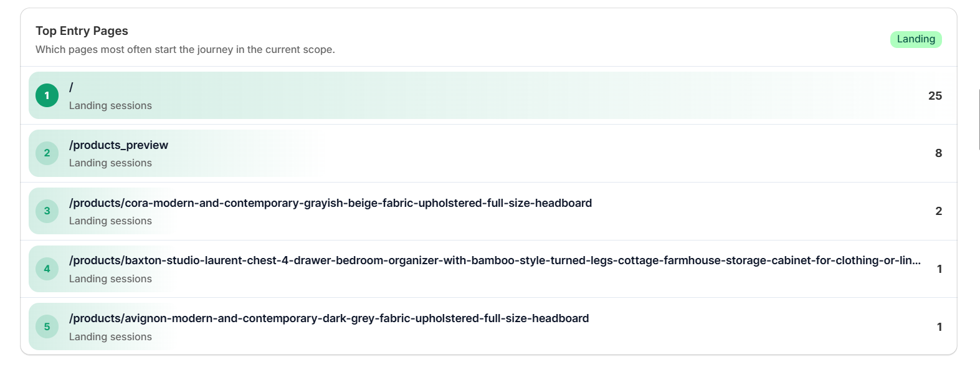Open the baxton-studio laurent chest page link
This screenshot has height=367, width=980.
click(x=494, y=260)
